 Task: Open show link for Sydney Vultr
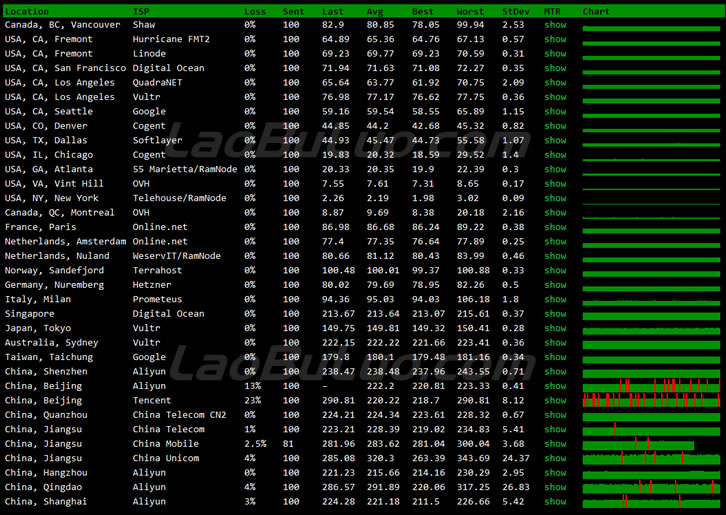click(x=555, y=343)
